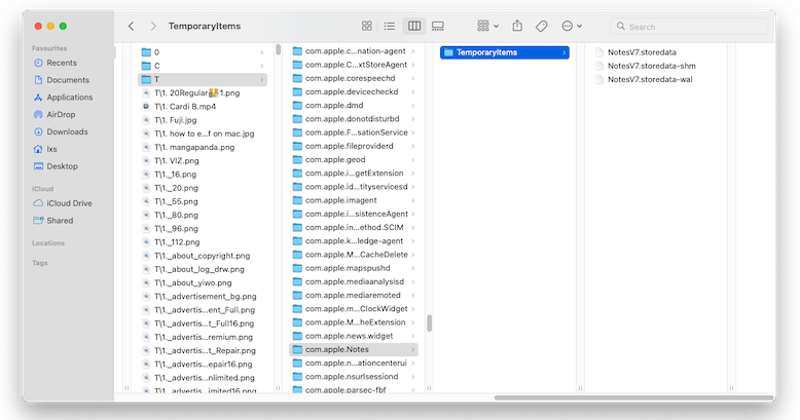Click the Search input field
Screen dimensions: 800x420
pyautogui.click(x=690, y=27)
